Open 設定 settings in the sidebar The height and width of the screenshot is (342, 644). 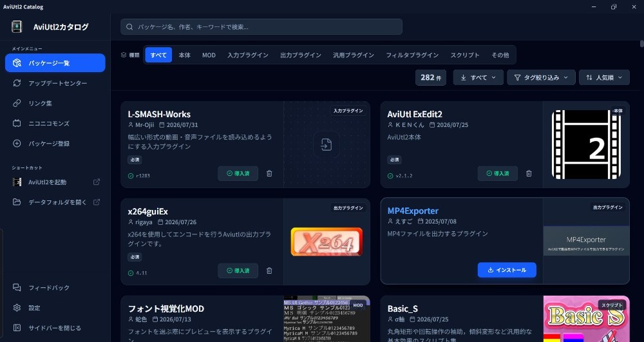click(x=55, y=307)
